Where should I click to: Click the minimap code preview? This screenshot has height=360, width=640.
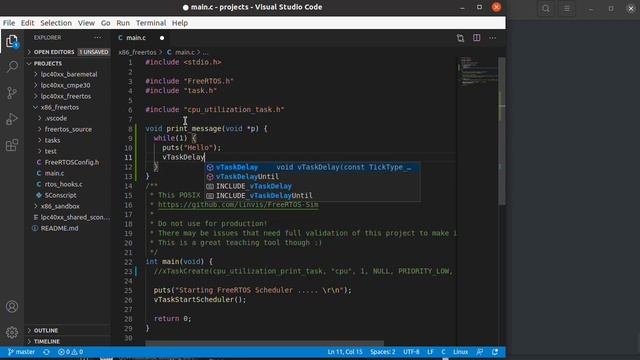(x=477, y=71)
